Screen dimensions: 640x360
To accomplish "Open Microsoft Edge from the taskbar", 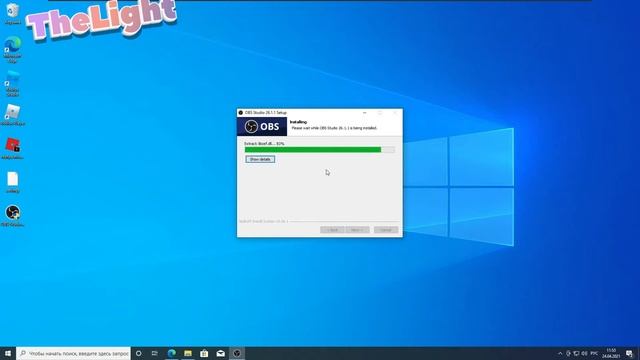I will (x=171, y=353).
